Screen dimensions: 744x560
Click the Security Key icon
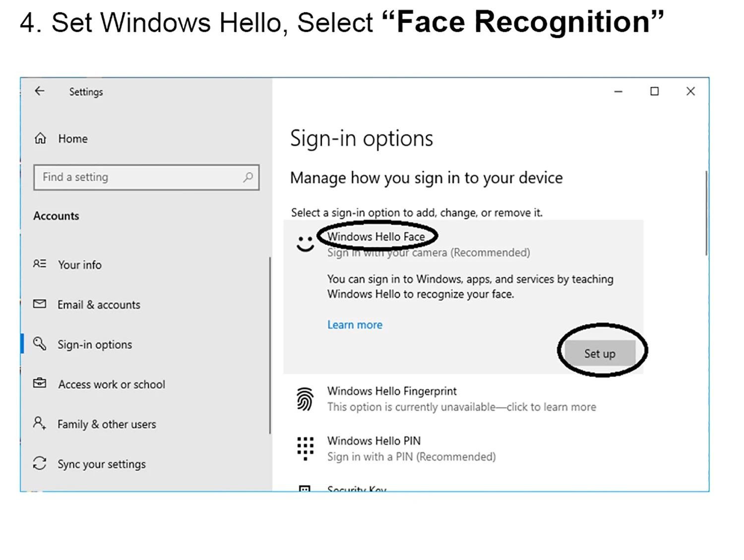coord(305,489)
